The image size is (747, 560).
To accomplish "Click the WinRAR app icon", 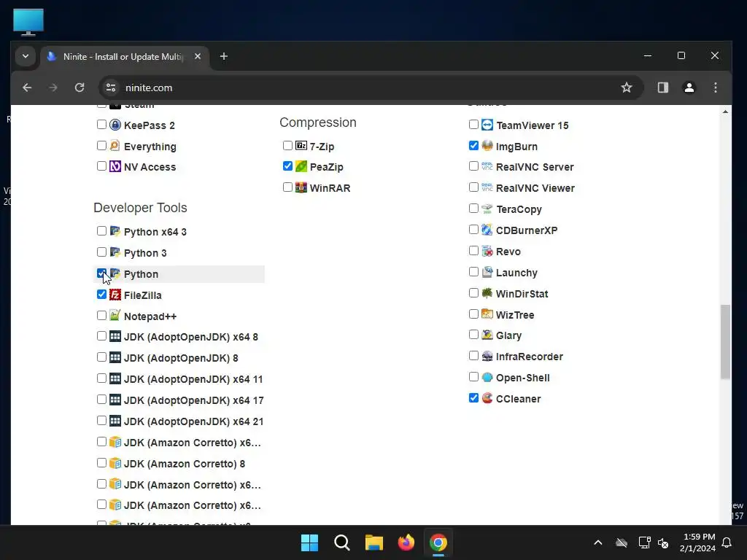I will coord(301,187).
